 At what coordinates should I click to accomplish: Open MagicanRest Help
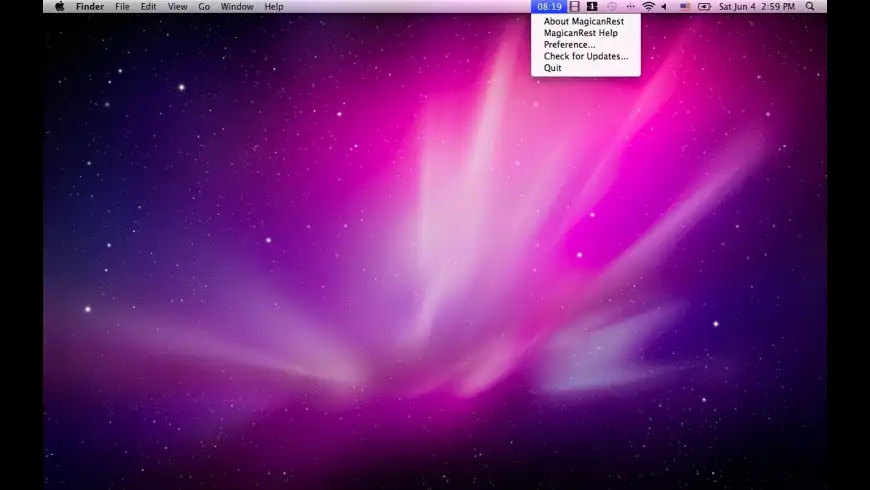[x=580, y=33]
